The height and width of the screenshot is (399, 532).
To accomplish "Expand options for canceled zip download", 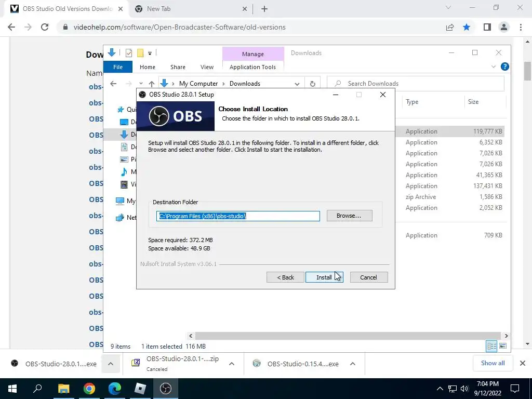I will [232, 364].
